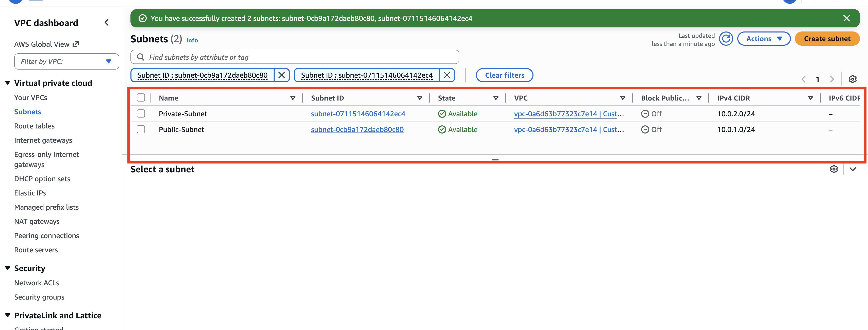Click the Clear filters button

tap(504, 75)
